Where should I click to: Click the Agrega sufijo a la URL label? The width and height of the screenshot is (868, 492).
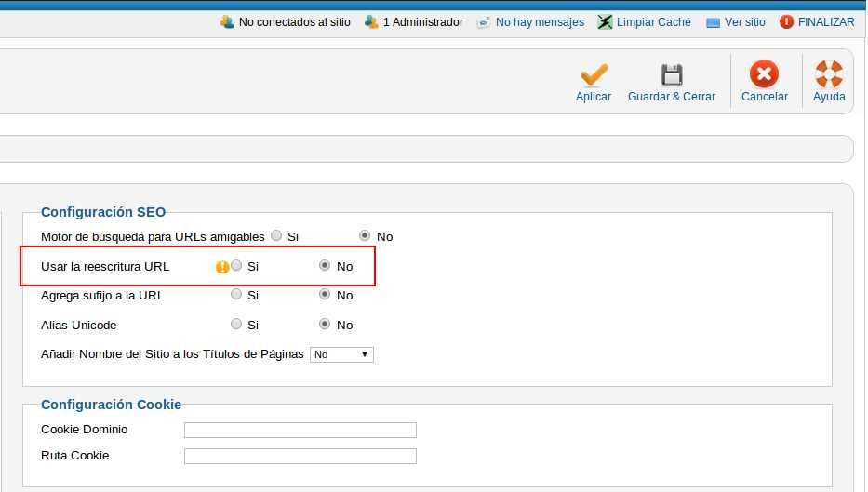[x=102, y=296]
